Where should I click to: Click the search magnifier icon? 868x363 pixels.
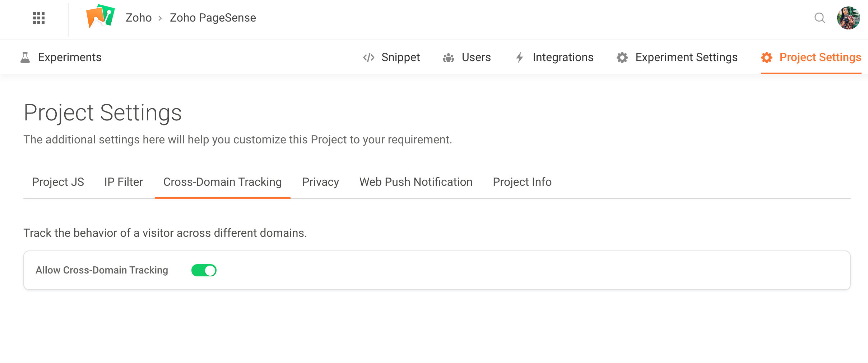tap(820, 18)
